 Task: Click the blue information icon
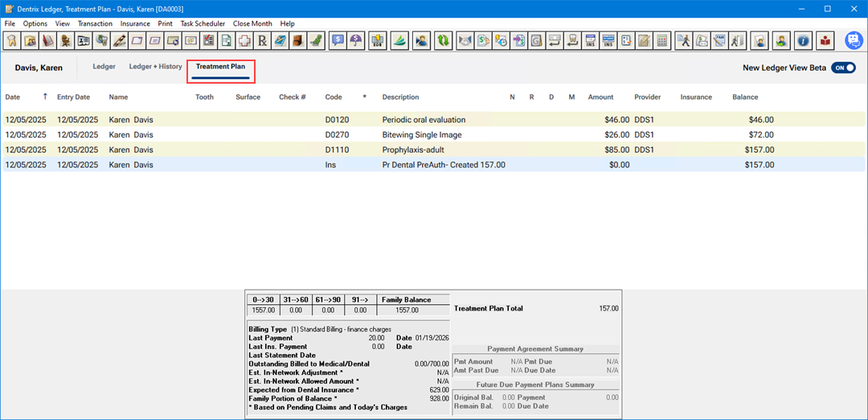(x=803, y=40)
